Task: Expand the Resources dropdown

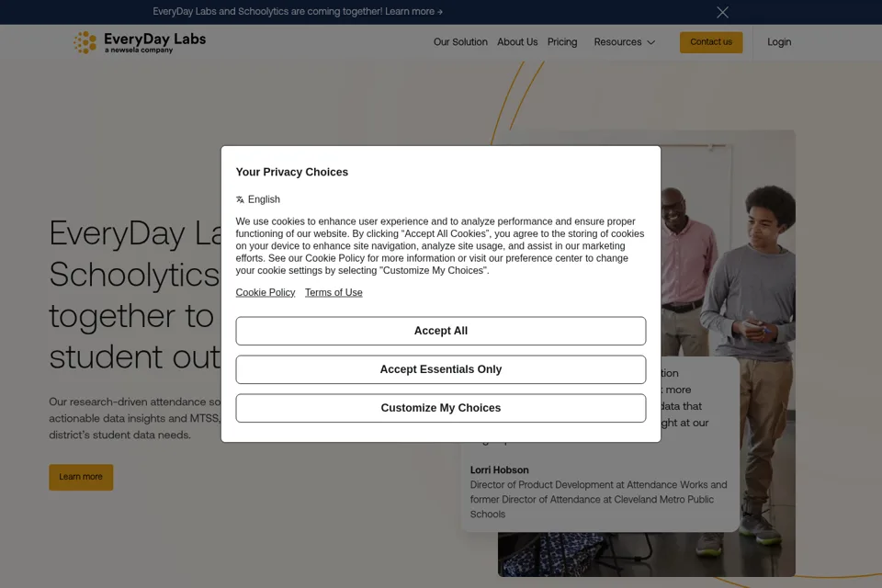Action: tap(625, 42)
